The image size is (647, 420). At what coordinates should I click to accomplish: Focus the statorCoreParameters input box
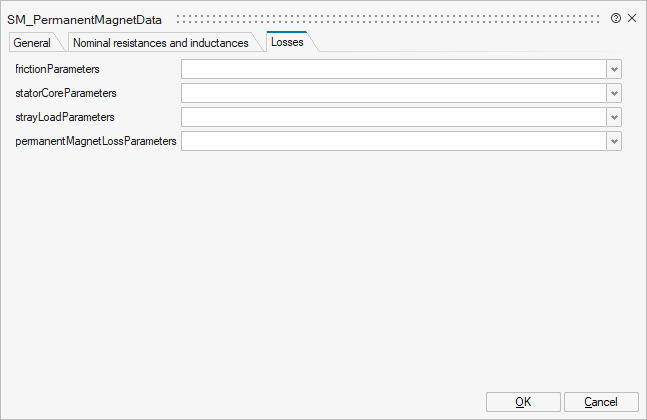pos(393,93)
